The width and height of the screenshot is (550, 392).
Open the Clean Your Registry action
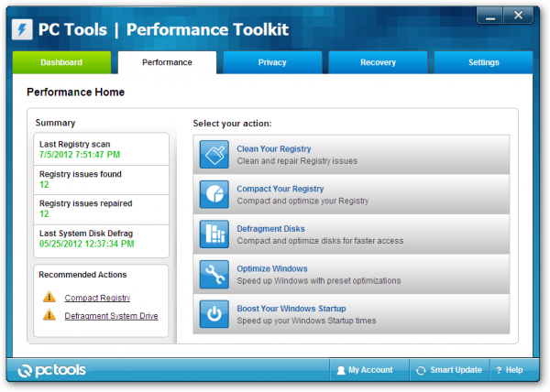pos(351,155)
